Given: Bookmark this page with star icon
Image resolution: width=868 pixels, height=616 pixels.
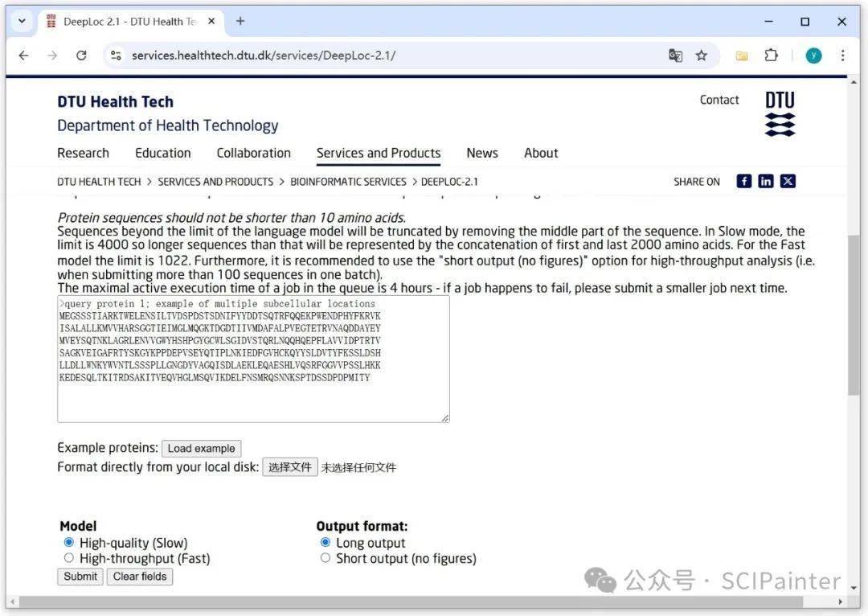Looking at the screenshot, I should pos(702,55).
